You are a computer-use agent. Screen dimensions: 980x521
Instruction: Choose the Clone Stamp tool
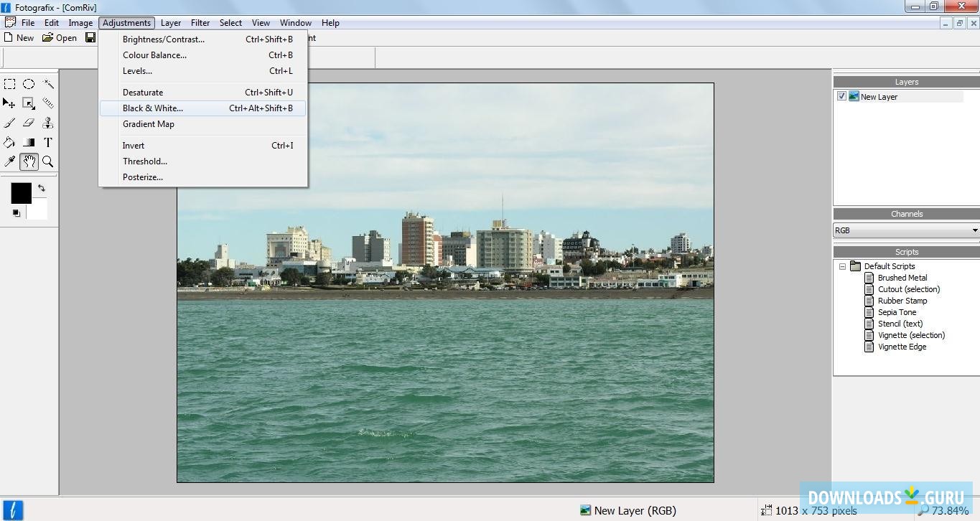48,123
